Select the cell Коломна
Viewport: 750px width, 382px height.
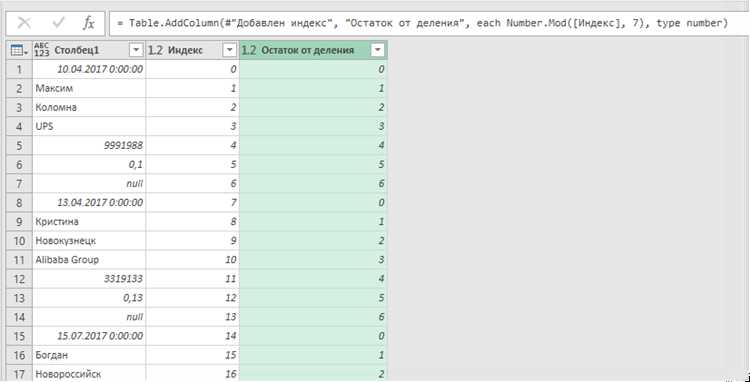tap(89, 108)
